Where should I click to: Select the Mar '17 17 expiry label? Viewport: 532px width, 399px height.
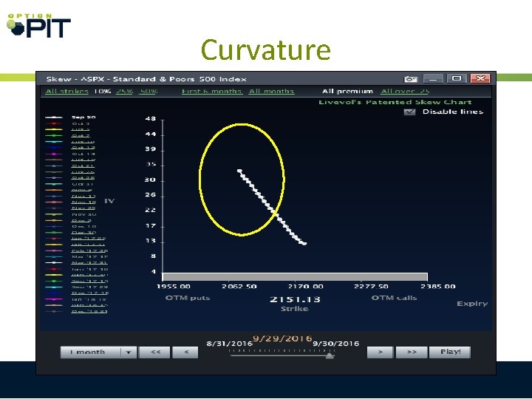[x=89, y=257]
